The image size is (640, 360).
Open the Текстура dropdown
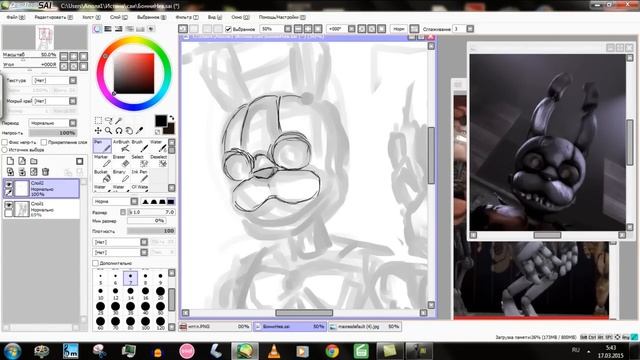pos(73,80)
